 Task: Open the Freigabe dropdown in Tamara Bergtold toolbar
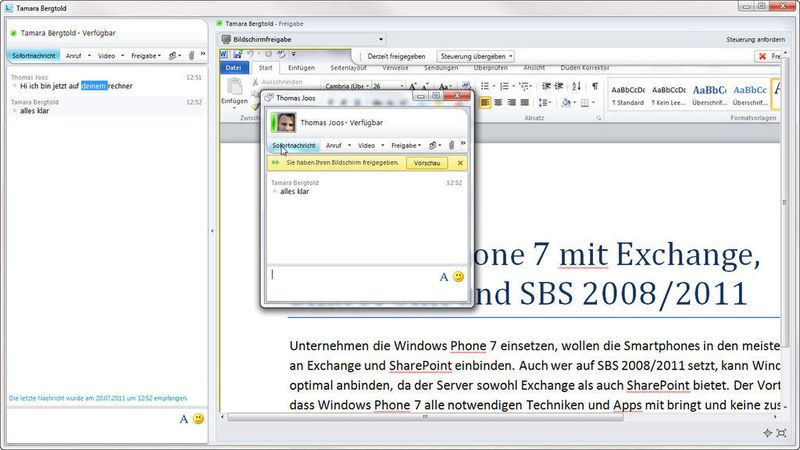point(146,56)
